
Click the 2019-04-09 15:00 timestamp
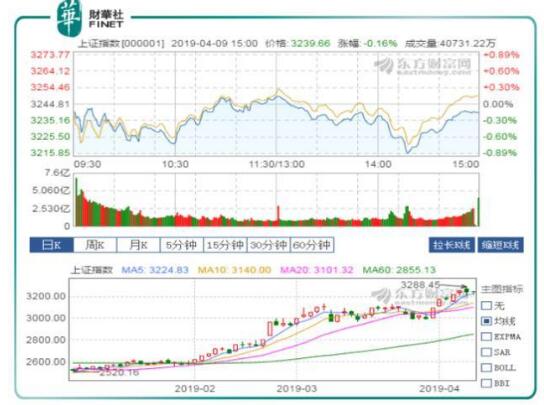coord(214,43)
